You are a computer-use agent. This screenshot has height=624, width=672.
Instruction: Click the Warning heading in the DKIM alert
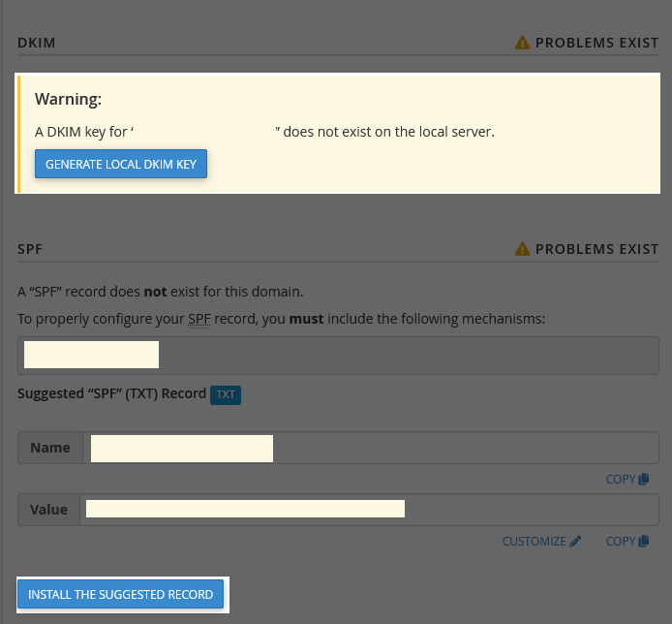pos(68,99)
